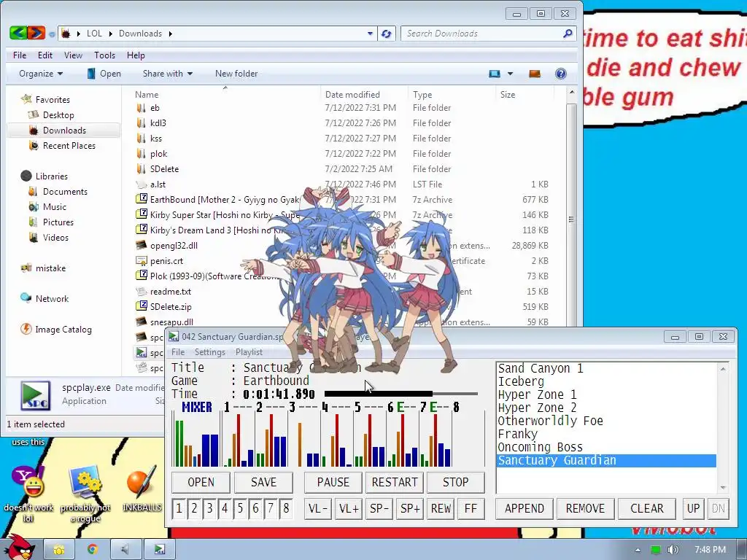Select the snesapu.dll file icon
This screenshot has height=560, width=747.
(x=141, y=322)
